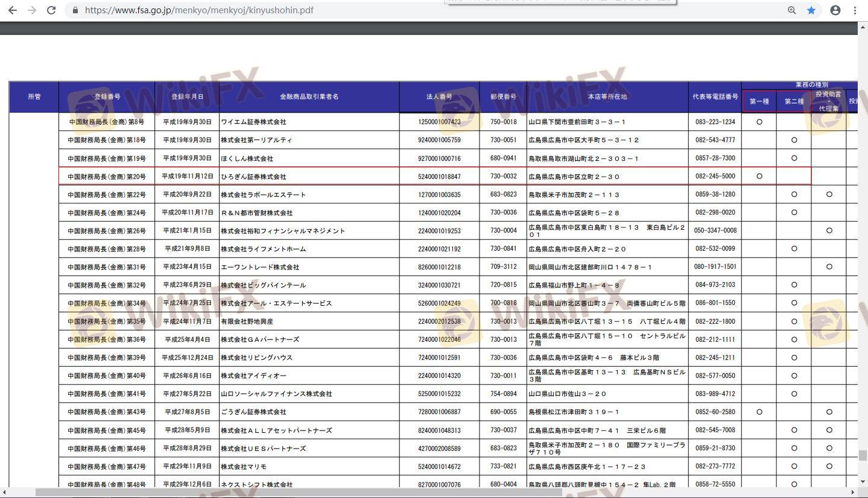This screenshot has height=498, width=868.
Task: Click the blue bookmark star
Action: (x=811, y=10)
